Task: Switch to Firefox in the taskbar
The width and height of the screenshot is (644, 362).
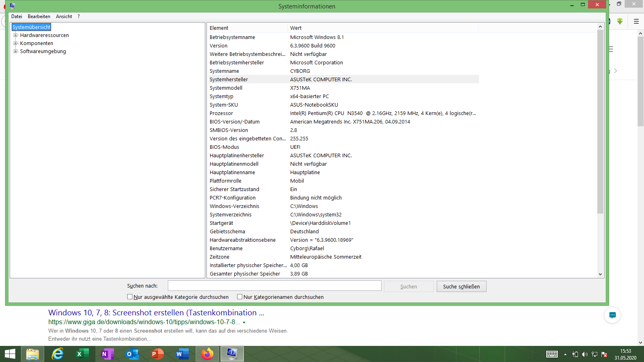Action: tap(207, 354)
